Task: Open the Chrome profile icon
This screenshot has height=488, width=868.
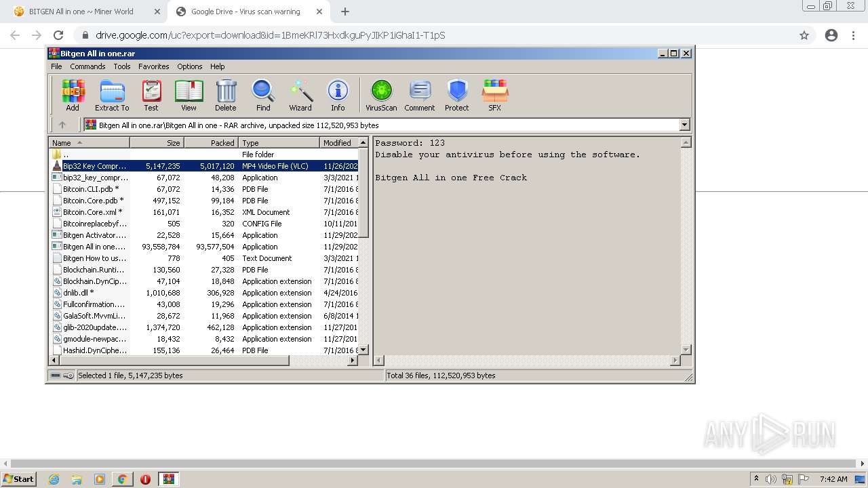Action: (831, 35)
